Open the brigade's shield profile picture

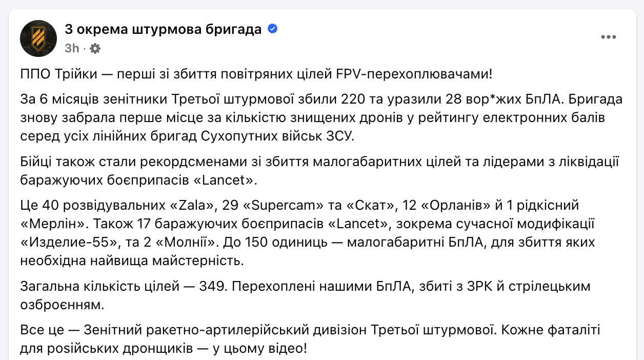pos(38,38)
